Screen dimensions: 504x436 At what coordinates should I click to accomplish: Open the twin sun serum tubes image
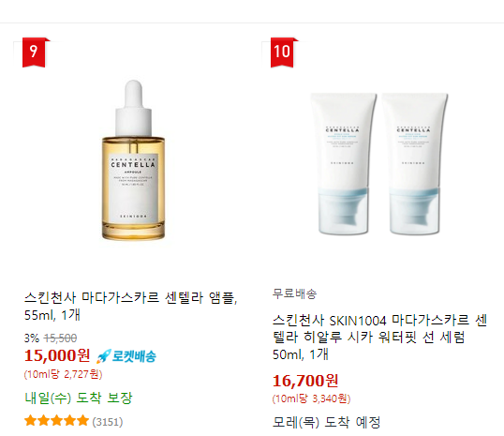click(x=379, y=163)
